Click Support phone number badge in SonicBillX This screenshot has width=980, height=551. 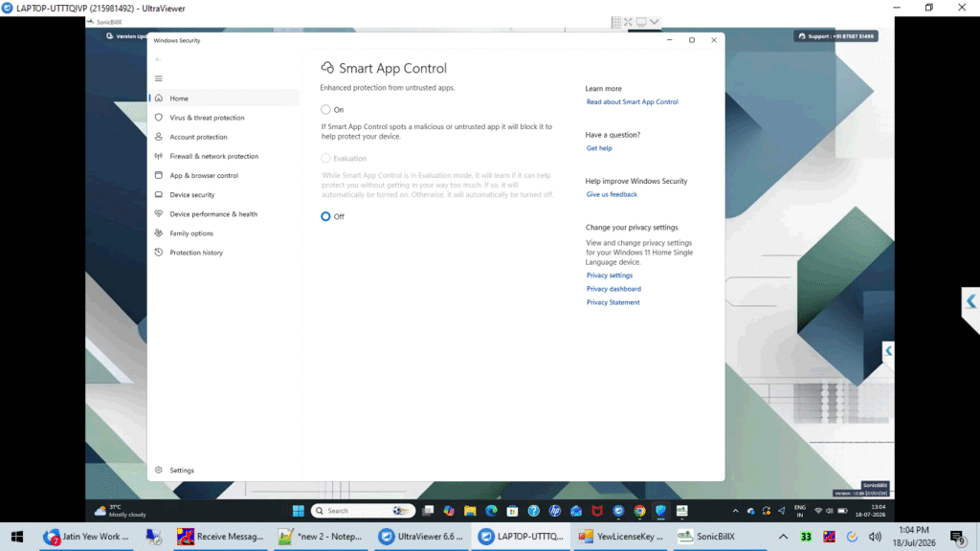[x=835, y=36]
